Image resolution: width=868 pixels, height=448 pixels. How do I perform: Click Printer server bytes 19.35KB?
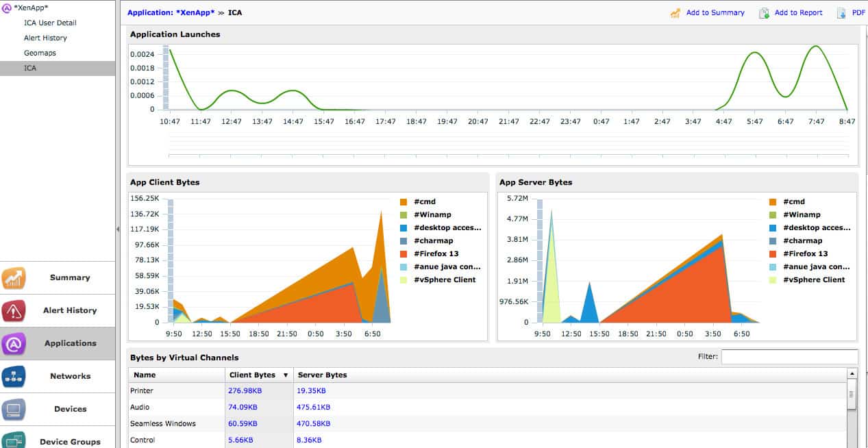pyautogui.click(x=311, y=390)
